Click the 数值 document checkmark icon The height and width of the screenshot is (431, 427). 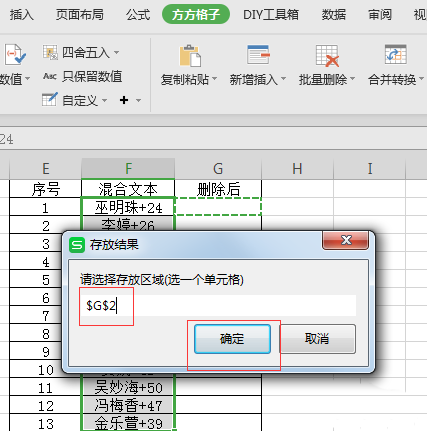(x=15, y=55)
